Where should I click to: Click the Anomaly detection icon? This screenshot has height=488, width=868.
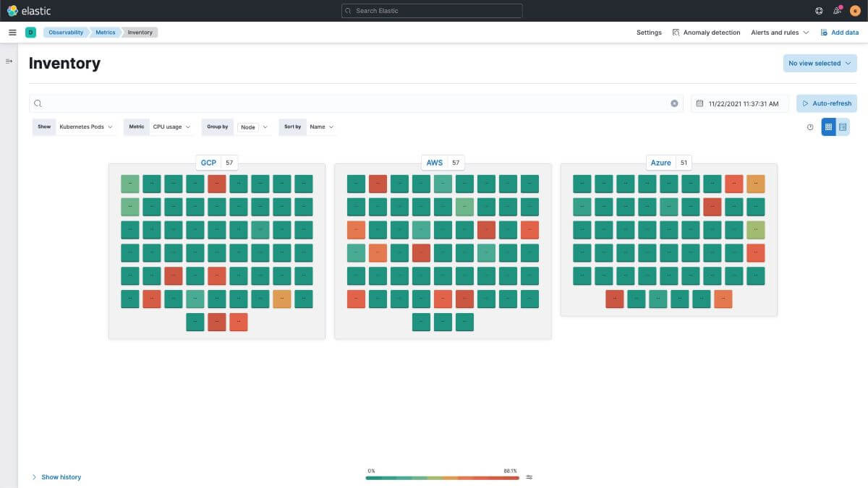[x=675, y=32]
